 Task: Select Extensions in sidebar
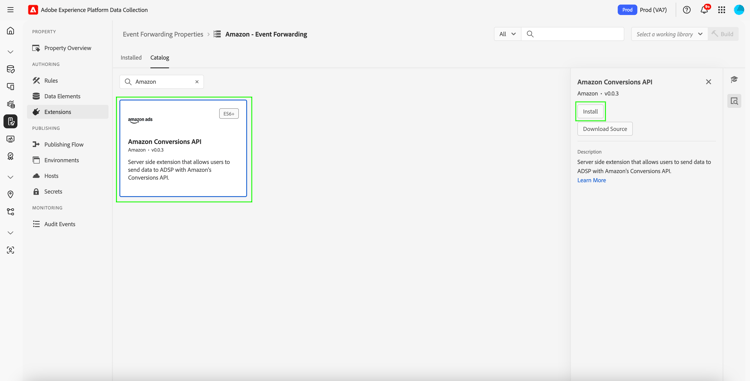(x=67, y=112)
